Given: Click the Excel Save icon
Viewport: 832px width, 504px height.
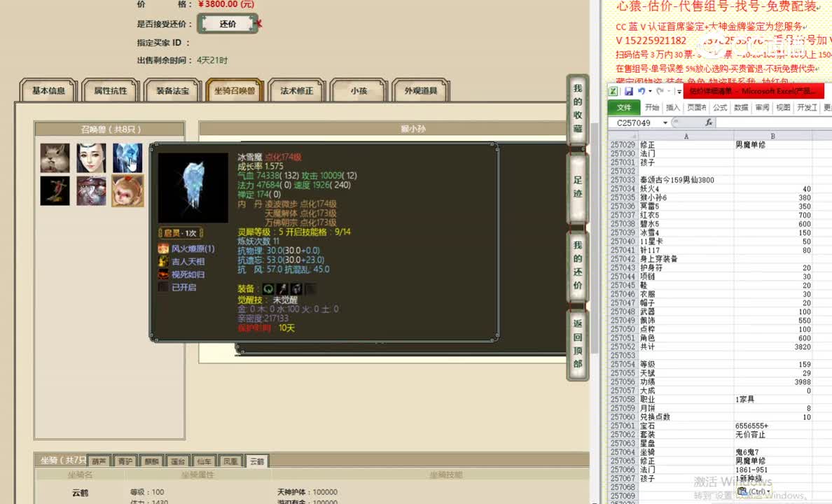Looking at the screenshot, I should (629, 91).
